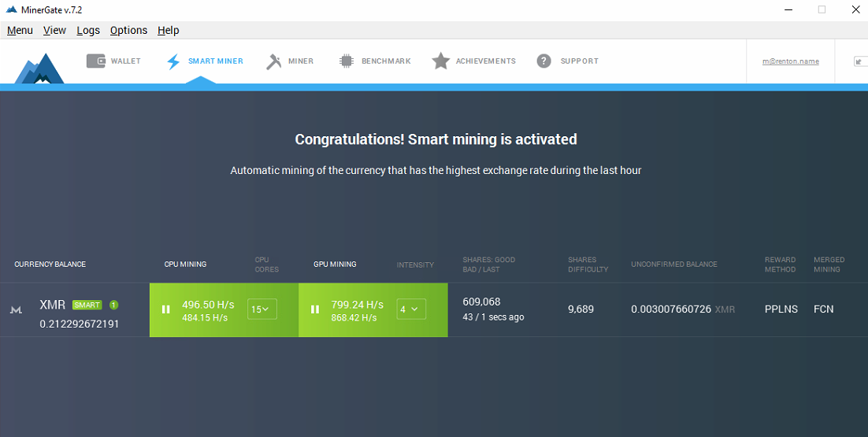Click the good shares count 609,068
The width and height of the screenshot is (868, 437).
click(x=481, y=302)
